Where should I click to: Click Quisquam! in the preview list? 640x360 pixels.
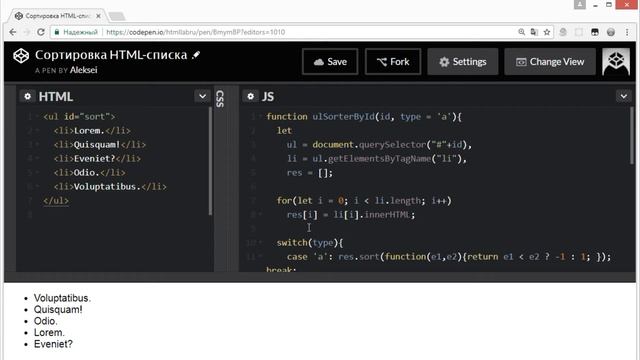[x=58, y=309]
